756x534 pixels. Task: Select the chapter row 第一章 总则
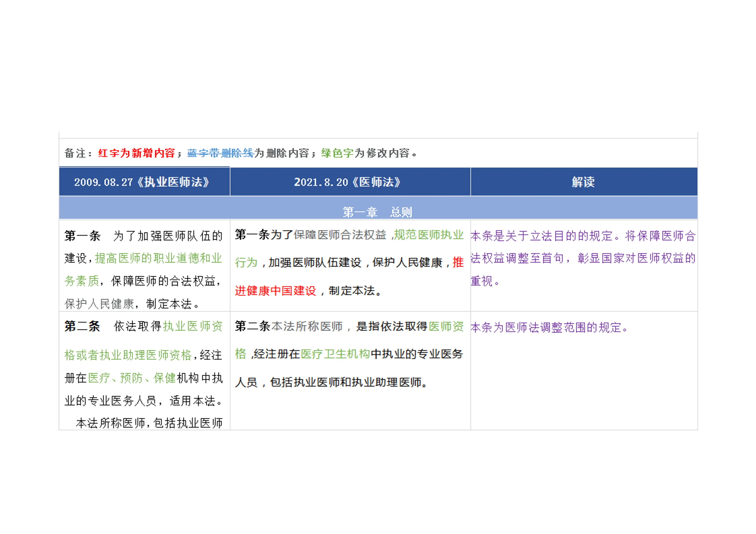point(378,208)
